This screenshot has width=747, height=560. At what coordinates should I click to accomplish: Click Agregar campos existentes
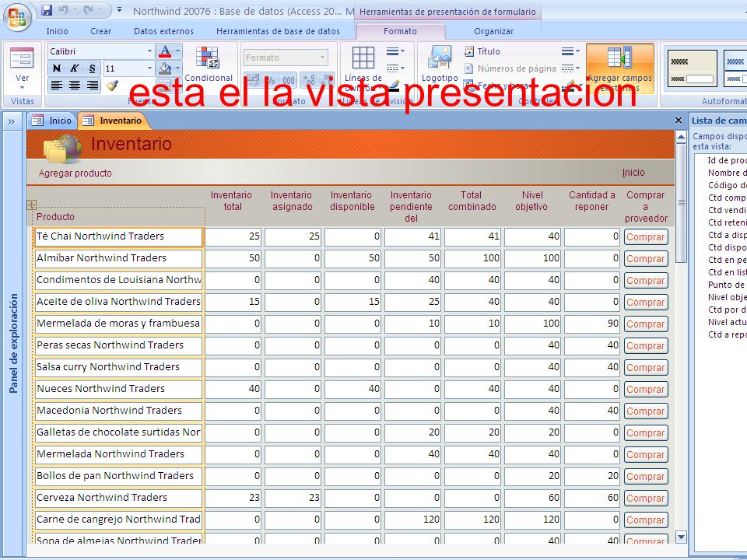tap(620, 68)
